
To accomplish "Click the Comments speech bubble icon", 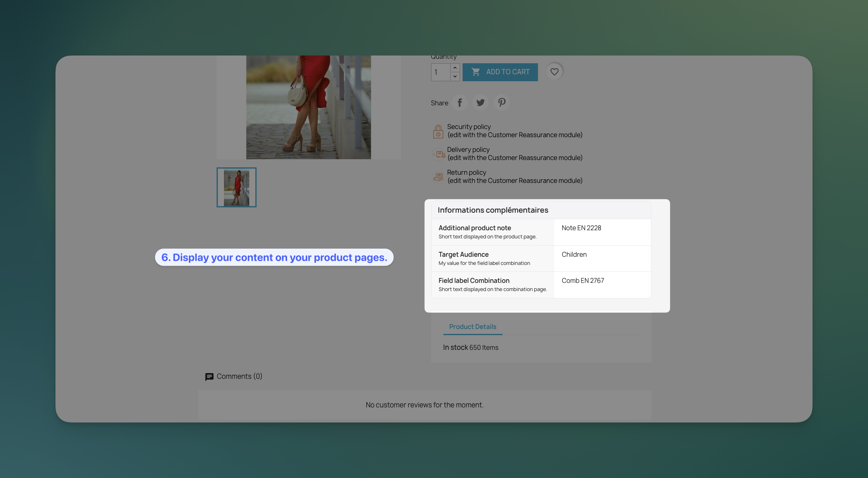I will click(x=209, y=377).
